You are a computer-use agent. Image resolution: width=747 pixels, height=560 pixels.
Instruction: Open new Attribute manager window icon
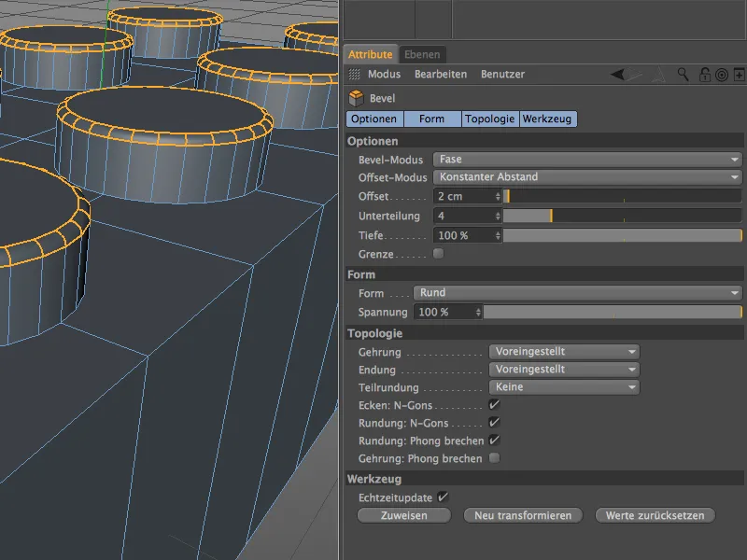[x=739, y=75]
